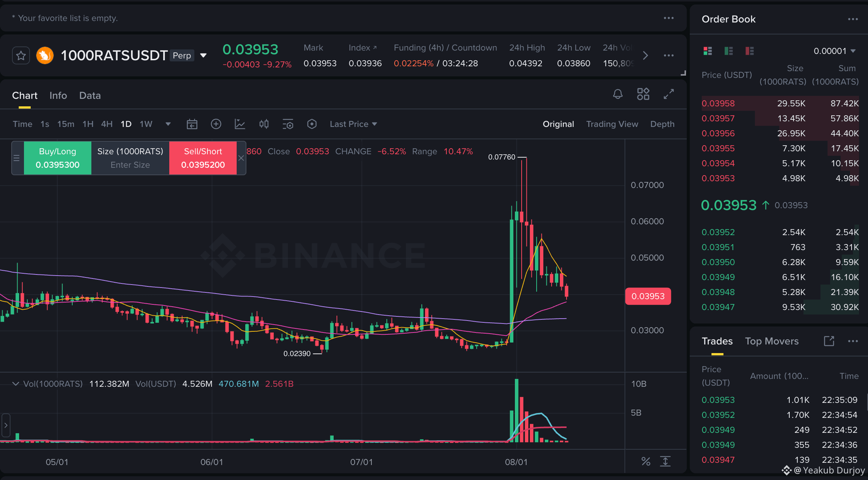Switch to the Data tab

(90, 95)
